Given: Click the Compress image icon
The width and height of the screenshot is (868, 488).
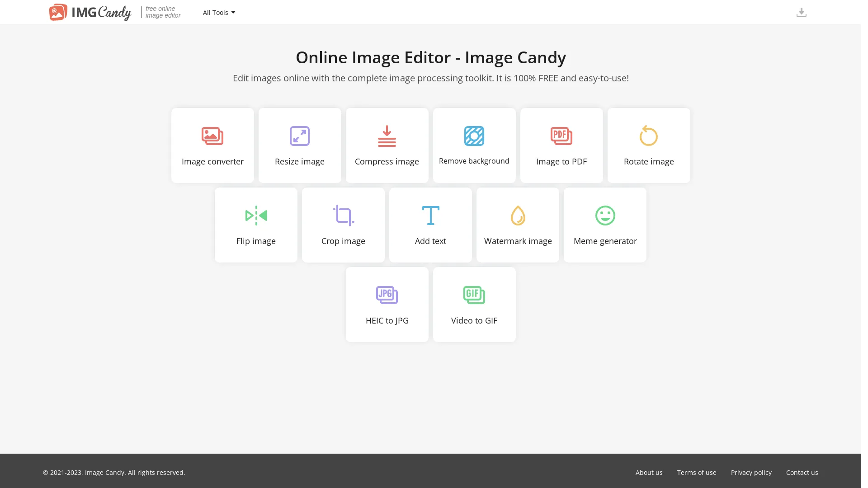Looking at the screenshot, I should tap(387, 136).
